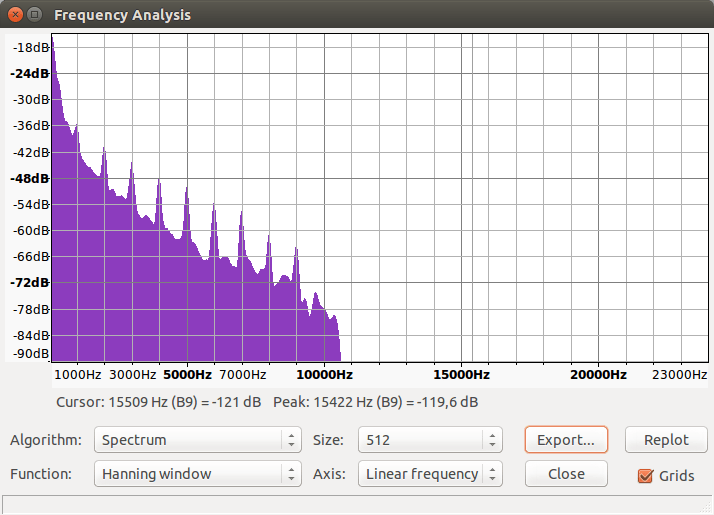Click the -84dB level label
This screenshot has width=714, height=515.
click(x=31, y=336)
